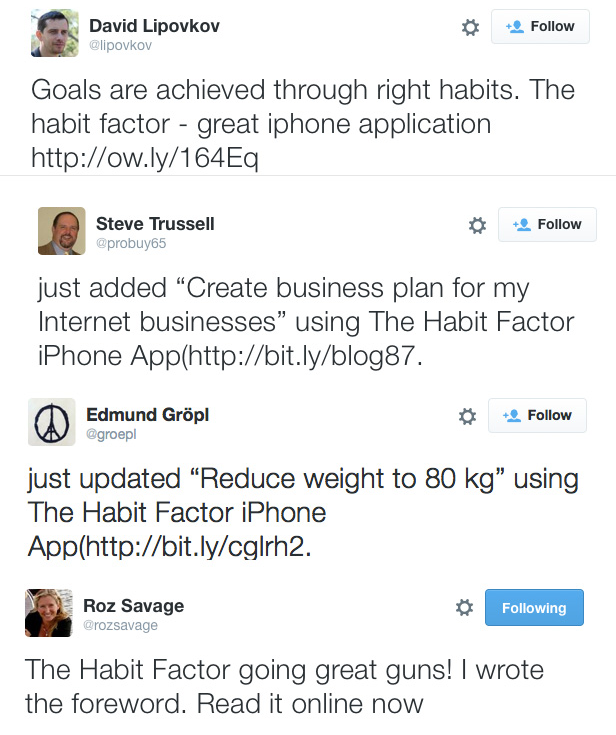
Task: Open gear menu on Roz Savage's tweet
Action: pos(464,608)
